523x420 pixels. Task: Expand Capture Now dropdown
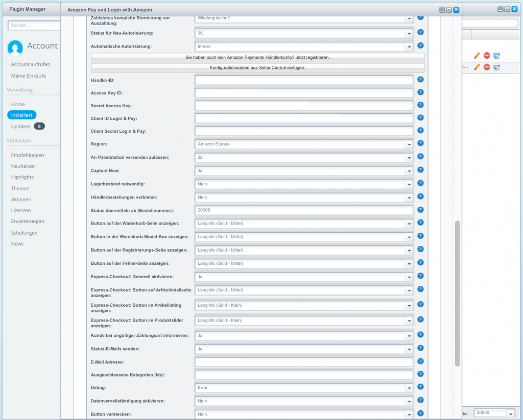coord(409,171)
